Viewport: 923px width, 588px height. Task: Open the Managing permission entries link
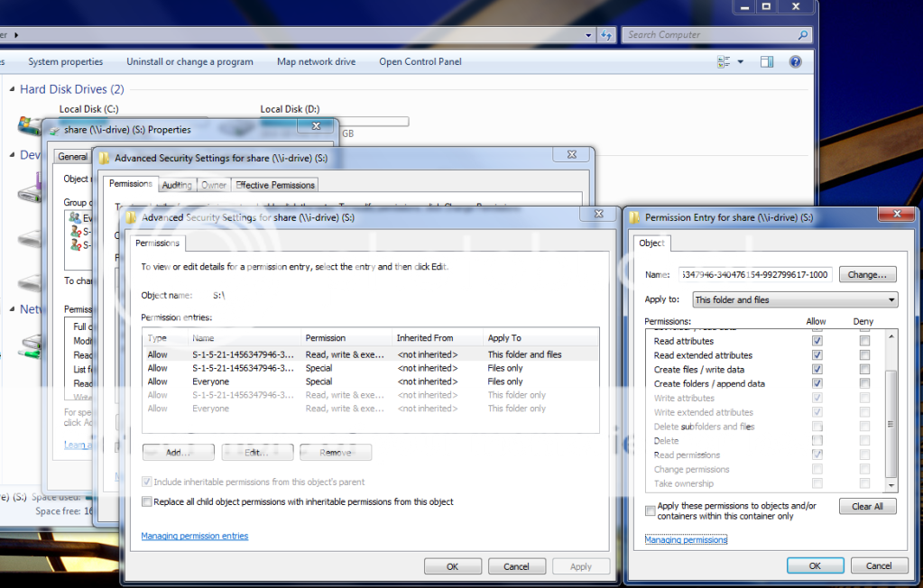click(x=194, y=536)
